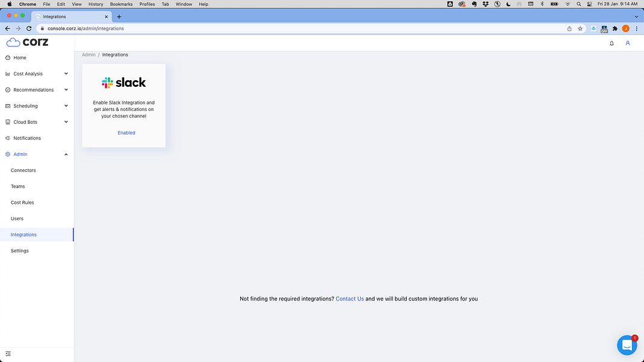The image size is (644, 362).
Task: Open the Chrome File menu
Action: (x=46, y=4)
